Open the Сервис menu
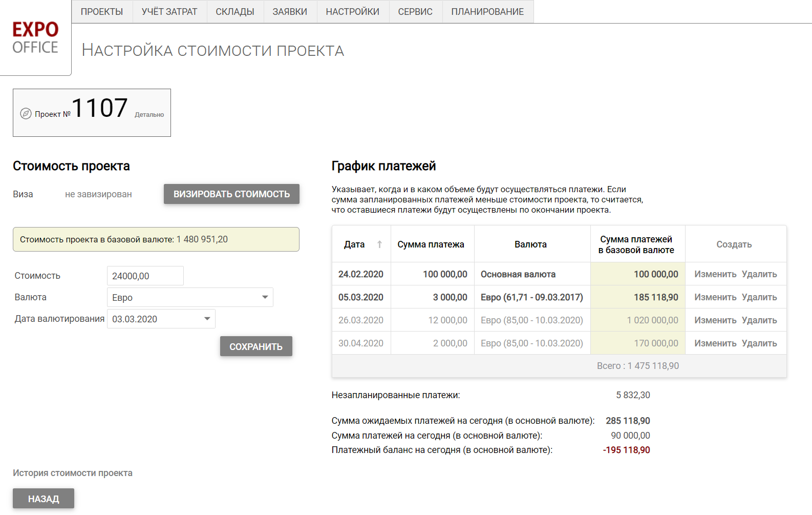The width and height of the screenshot is (812, 515). [415, 12]
